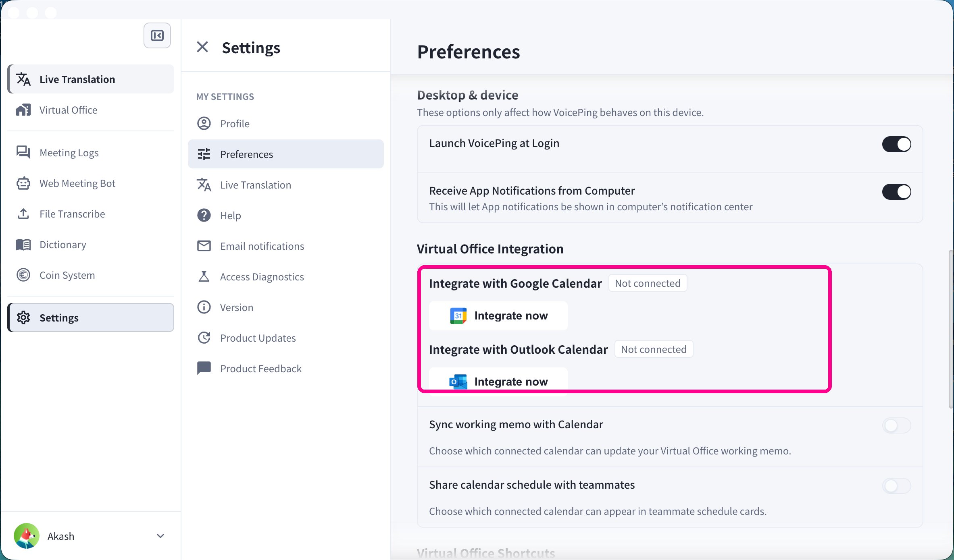The width and height of the screenshot is (954, 560).
Task: View Version information
Action: click(286, 307)
